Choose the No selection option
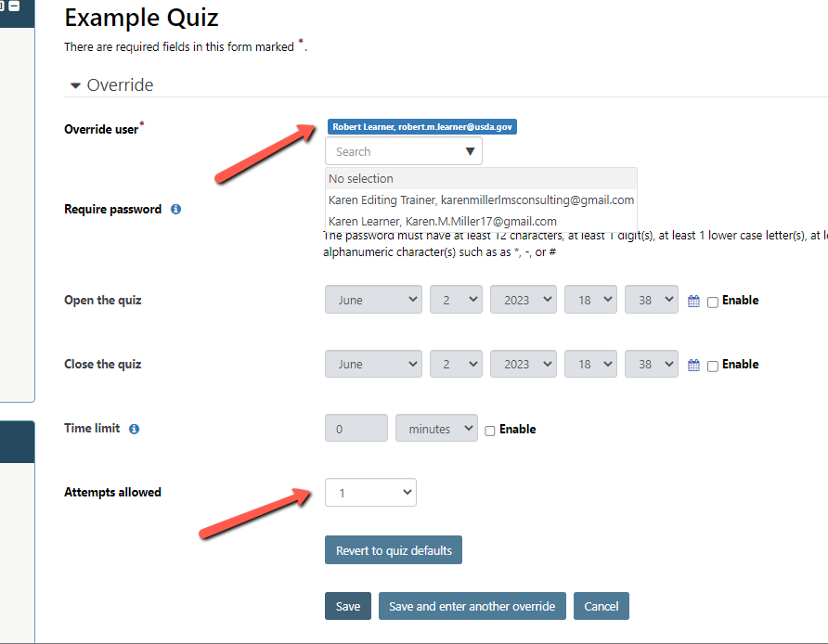Image resolution: width=828 pixels, height=644 pixels. tap(361, 178)
